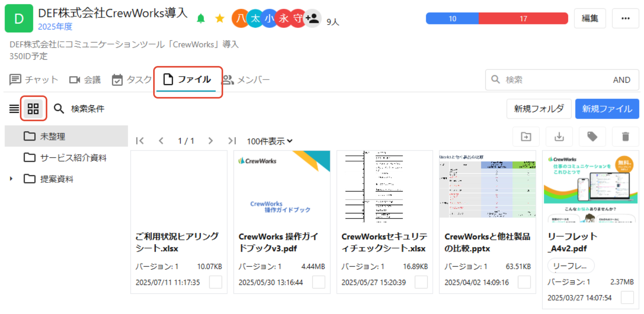Click the red progress segment showing 17
Viewport: 644px width, 314px height.
pos(523,19)
